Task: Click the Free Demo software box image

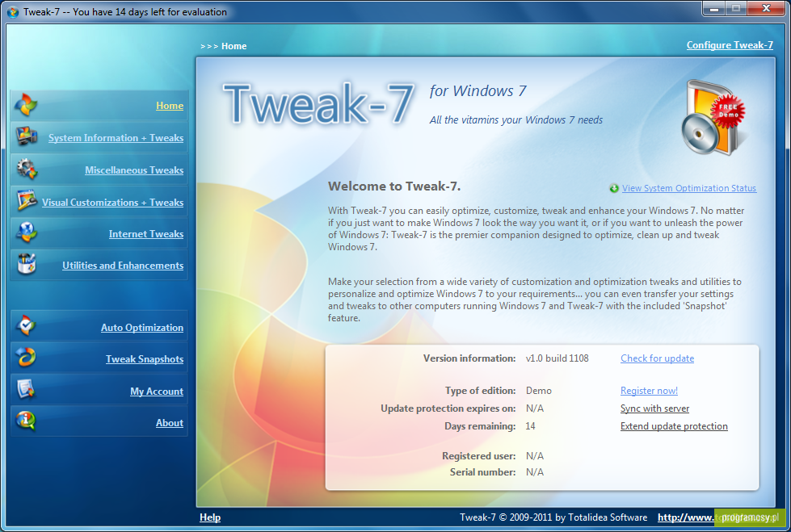Action: tap(713, 118)
